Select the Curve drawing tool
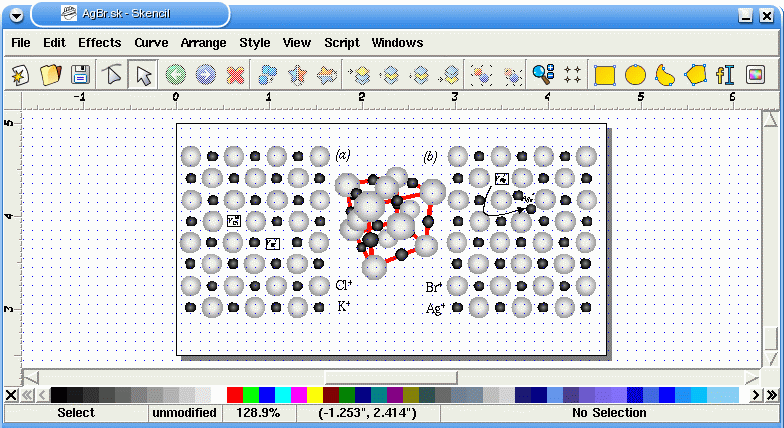 click(665, 75)
